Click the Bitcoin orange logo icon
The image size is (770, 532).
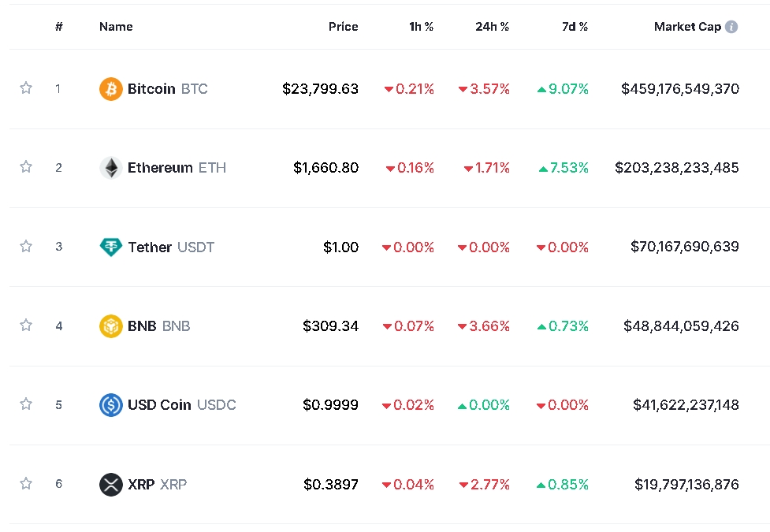(x=111, y=89)
